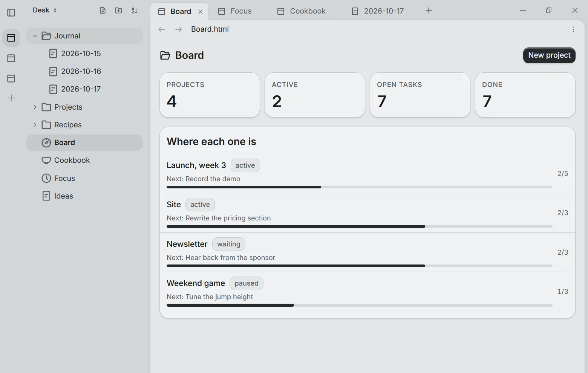This screenshot has width=588, height=373.
Task: Go back with the left arrow
Action: (162, 29)
